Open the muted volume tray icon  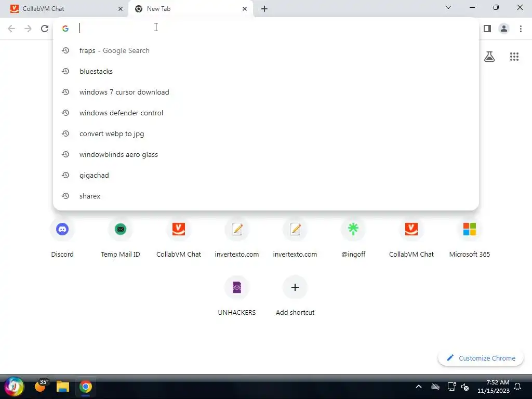point(465,387)
